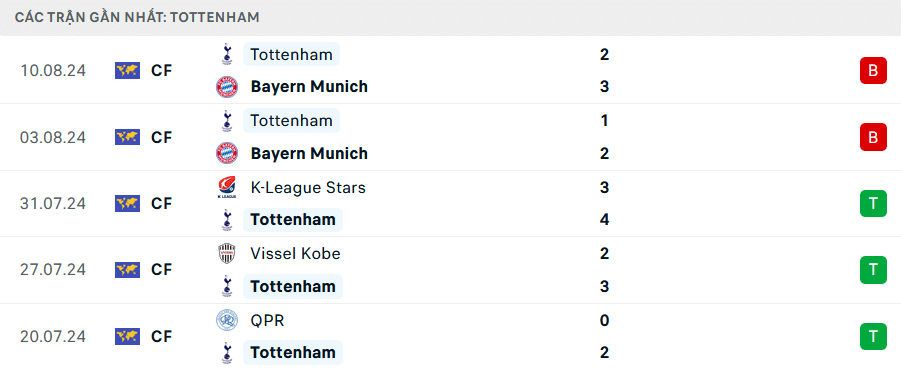The height and width of the screenshot is (369, 901).
Task: Click the red B result badge for 10.08.24
Action: click(873, 71)
